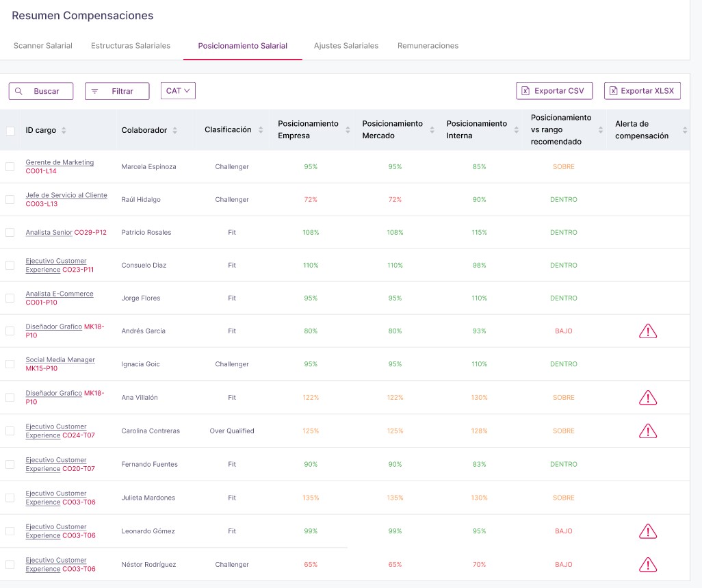Export the table with Exportar CSV
This screenshot has width=702, height=588.
(x=554, y=91)
